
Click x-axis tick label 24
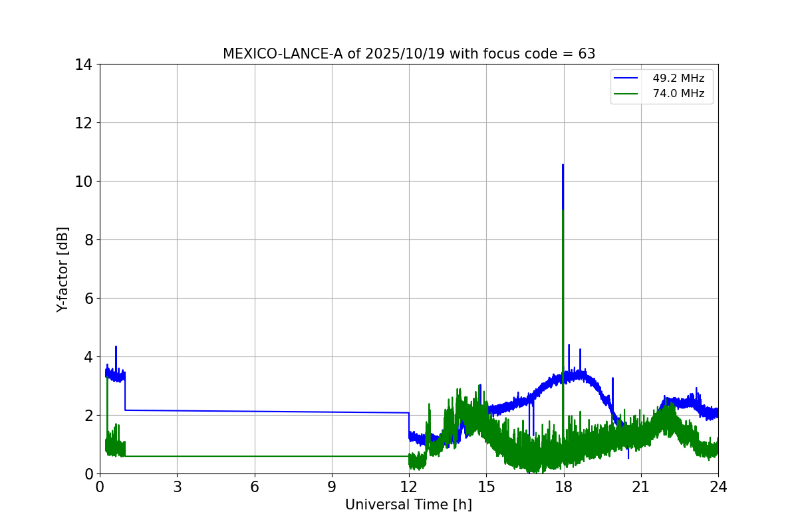click(x=718, y=487)
